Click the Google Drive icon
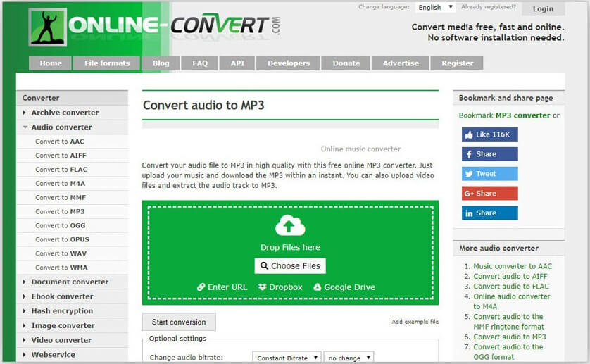Viewport: 590px width, 364px height. pyautogui.click(x=318, y=287)
